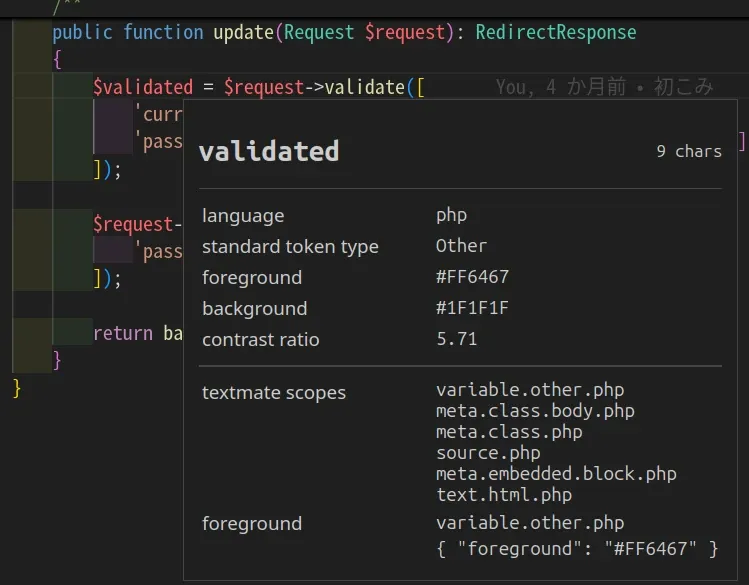Select the "#FF6467" foreground color value
The height and width of the screenshot is (585, 749).
[x=472, y=277]
